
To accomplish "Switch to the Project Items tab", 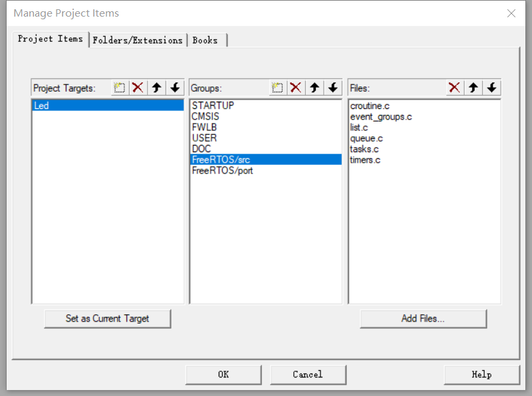I will tap(51, 39).
